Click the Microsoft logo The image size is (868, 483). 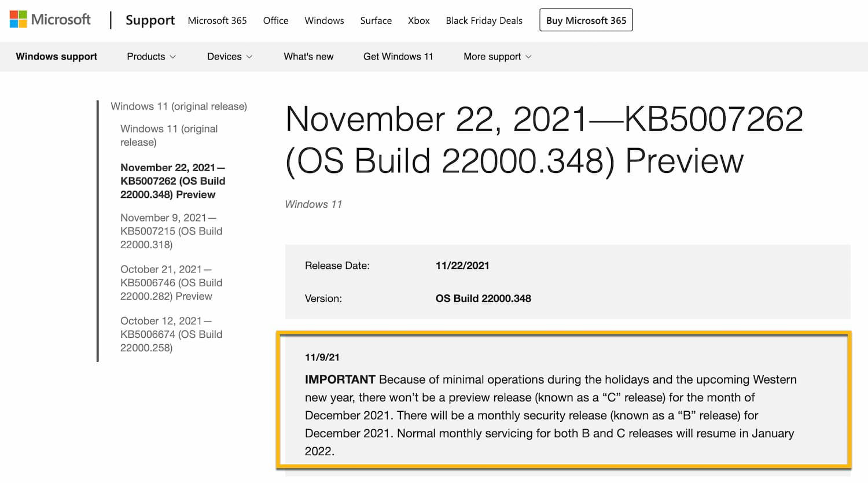50,20
